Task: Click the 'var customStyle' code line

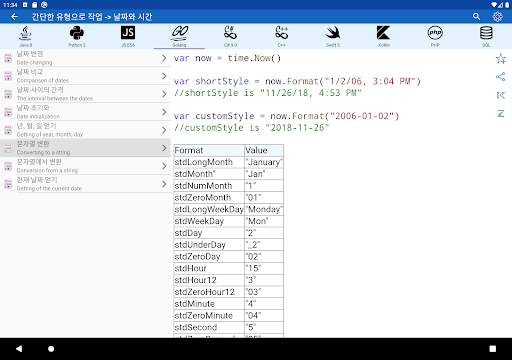Action: tap(286, 116)
